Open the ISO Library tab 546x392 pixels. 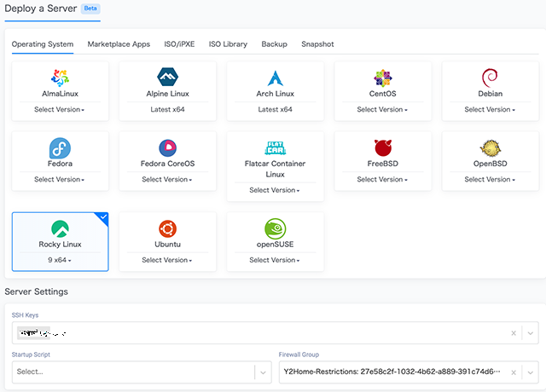click(x=228, y=44)
